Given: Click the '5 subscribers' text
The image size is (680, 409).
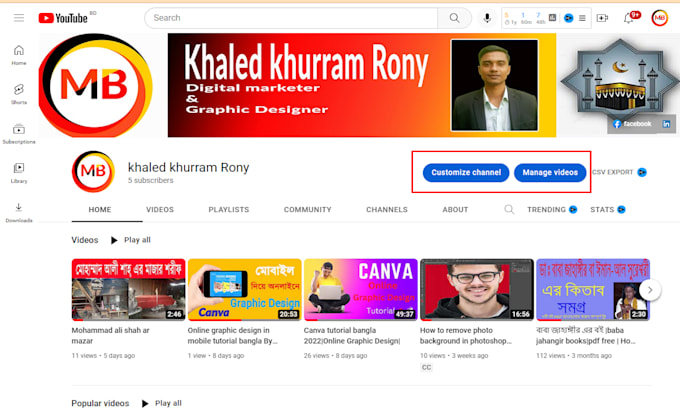Looking at the screenshot, I should click(x=150, y=180).
